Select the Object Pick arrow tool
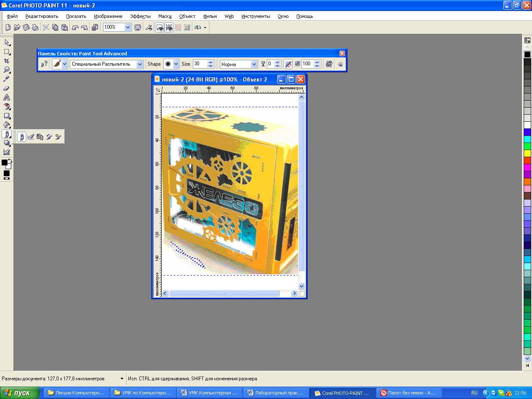532x399 pixels. (7, 42)
